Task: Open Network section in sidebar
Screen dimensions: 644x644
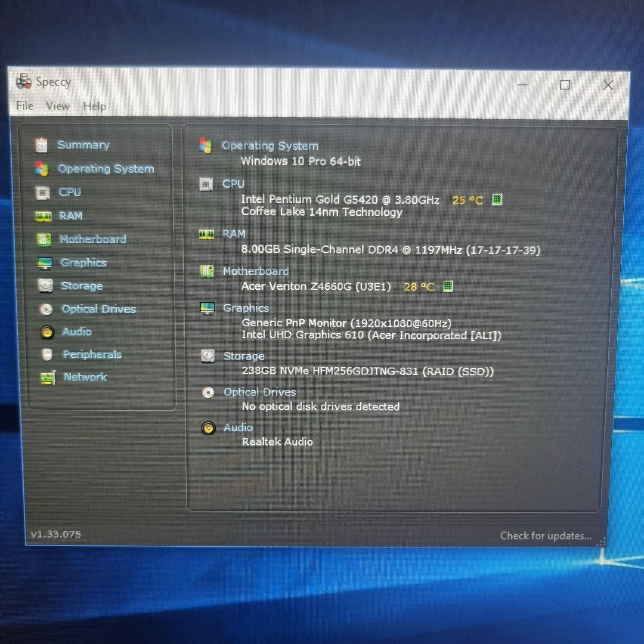Action: pyautogui.click(x=85, y=377)
